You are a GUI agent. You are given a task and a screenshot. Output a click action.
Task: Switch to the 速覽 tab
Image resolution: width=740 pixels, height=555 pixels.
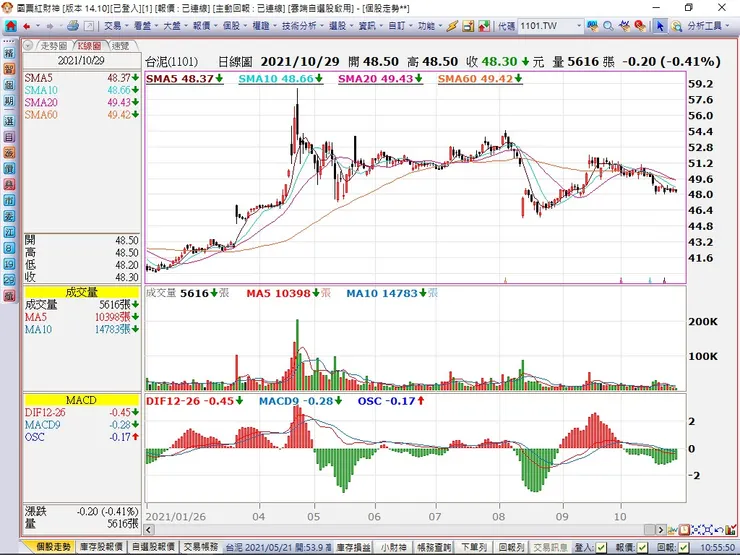[121, 46]
